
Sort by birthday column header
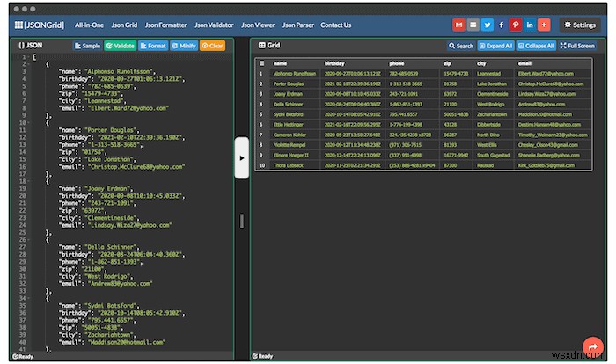pos(334,63)
